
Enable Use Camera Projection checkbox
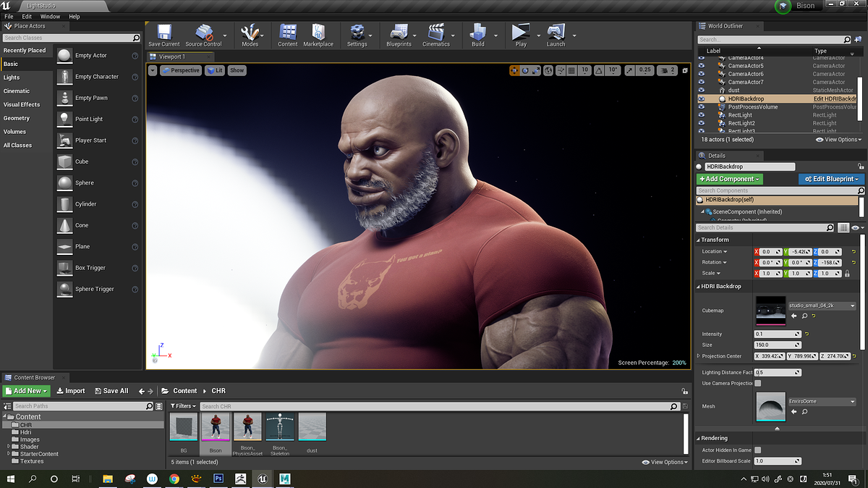coord(758,383)
